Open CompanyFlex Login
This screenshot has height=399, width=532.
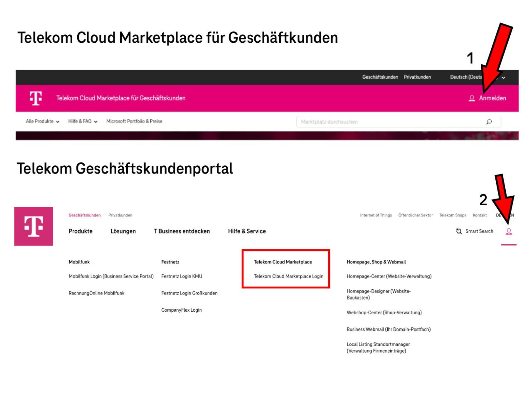pos(181,310)
